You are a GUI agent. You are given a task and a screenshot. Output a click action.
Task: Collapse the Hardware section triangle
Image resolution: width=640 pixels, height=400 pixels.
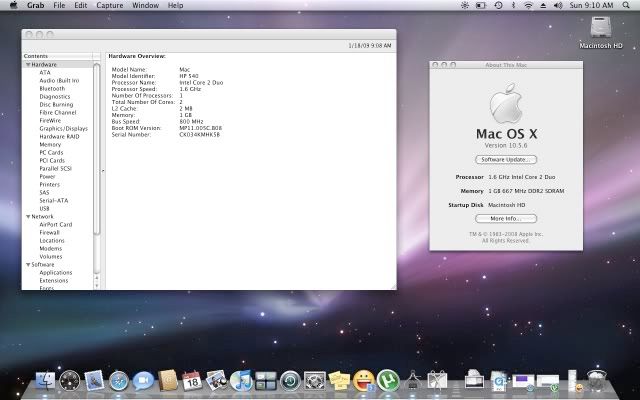click(28, 64)
